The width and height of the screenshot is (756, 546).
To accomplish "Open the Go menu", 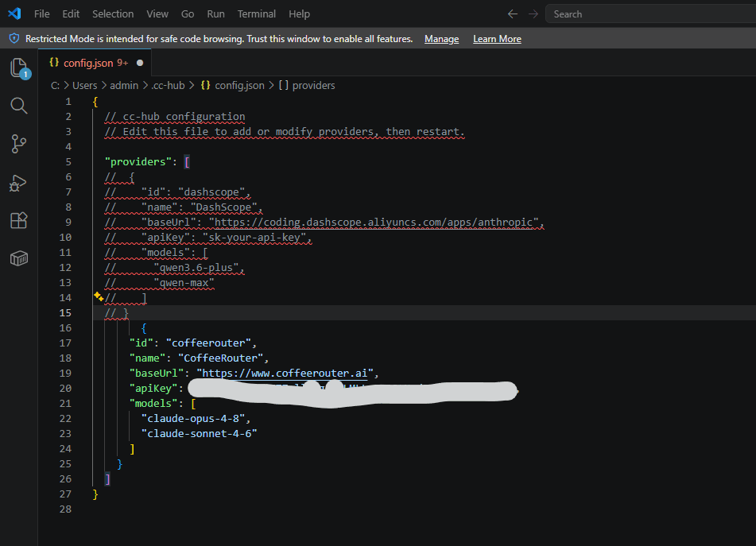I will [x=188, y=14].
